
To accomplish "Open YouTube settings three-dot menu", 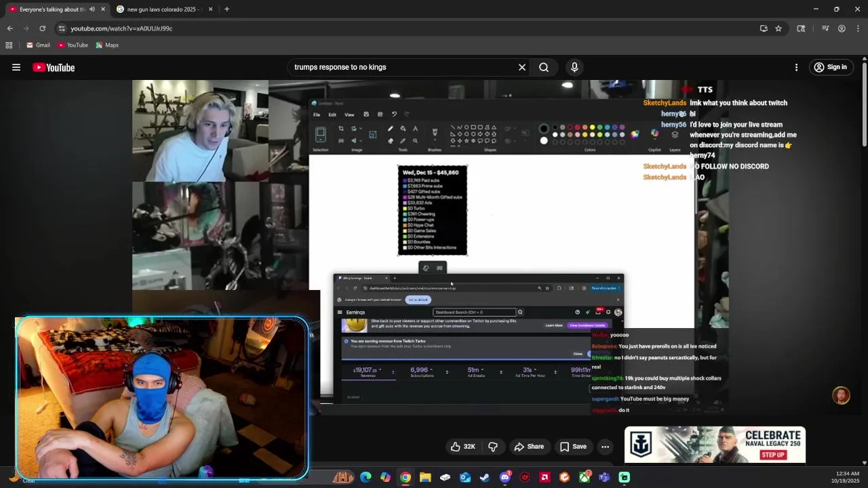I will pos(796,67).
